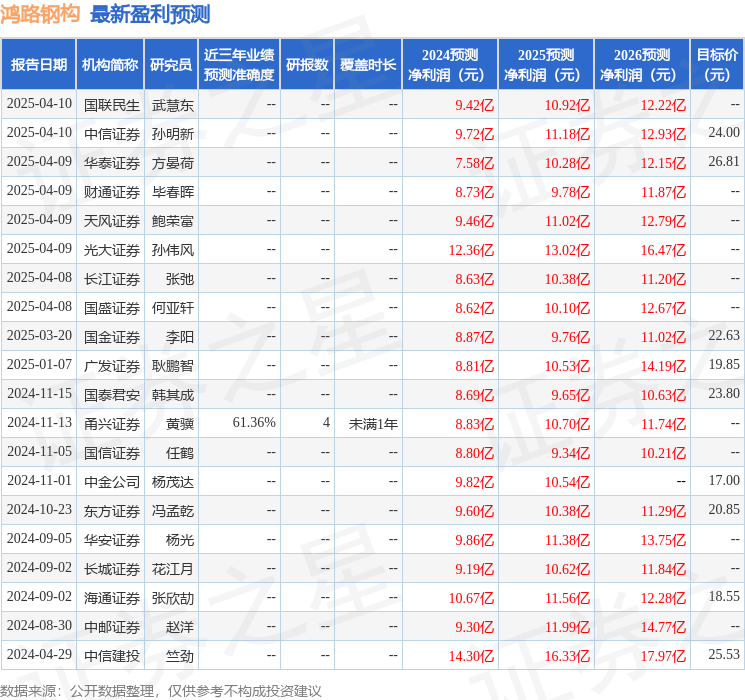This screenshot has width=745, height=700.
Task: Click the 鸿路钢构 title text
Action: pos(40,14)
